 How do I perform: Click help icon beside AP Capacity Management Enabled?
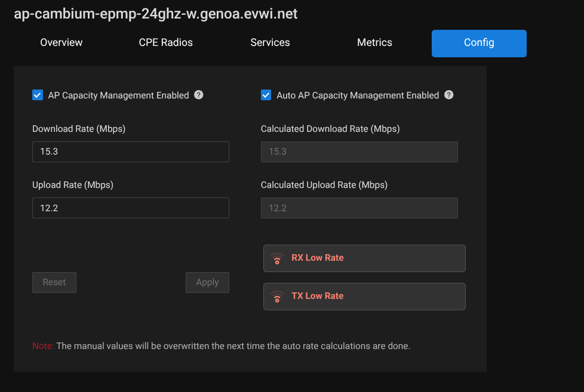[x=199, y=95]
